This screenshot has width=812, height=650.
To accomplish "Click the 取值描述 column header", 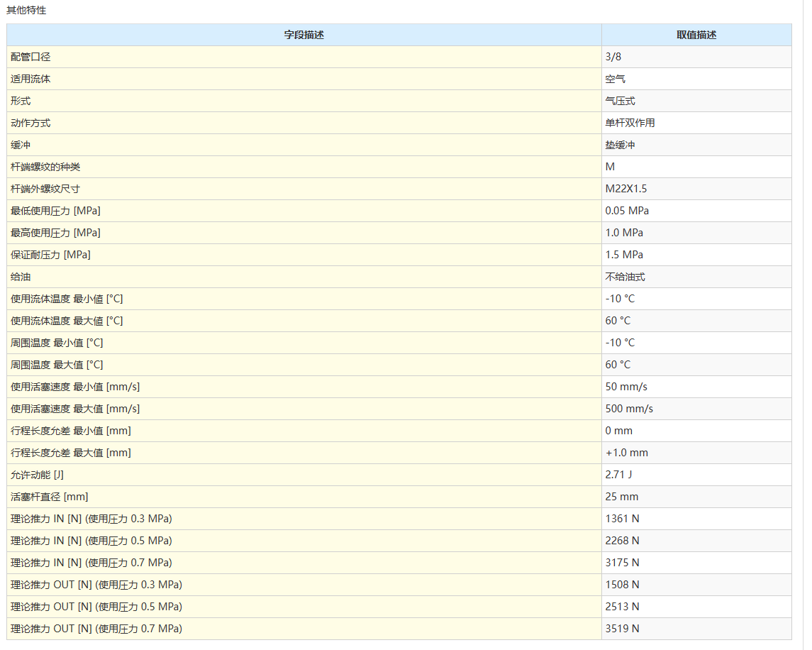I will point(696,35).
